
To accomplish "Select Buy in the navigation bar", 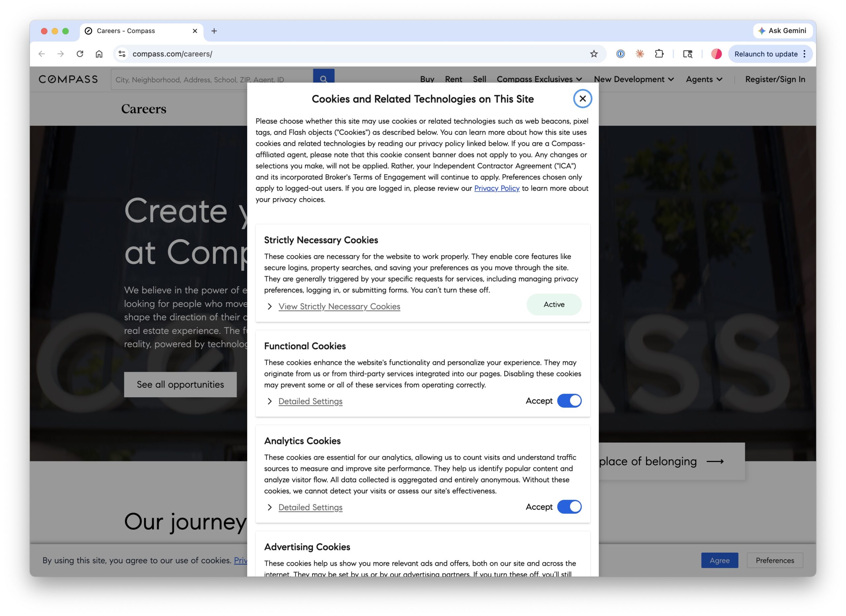I will (427, 79).
